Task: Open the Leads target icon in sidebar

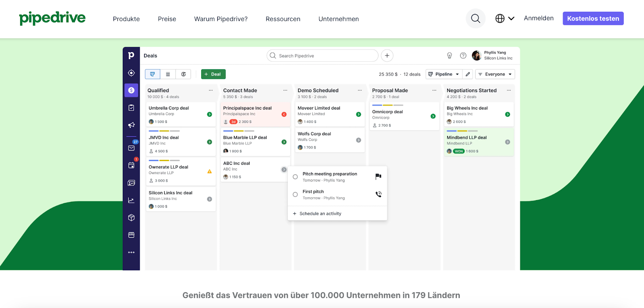Action: (x=131, y=73)
